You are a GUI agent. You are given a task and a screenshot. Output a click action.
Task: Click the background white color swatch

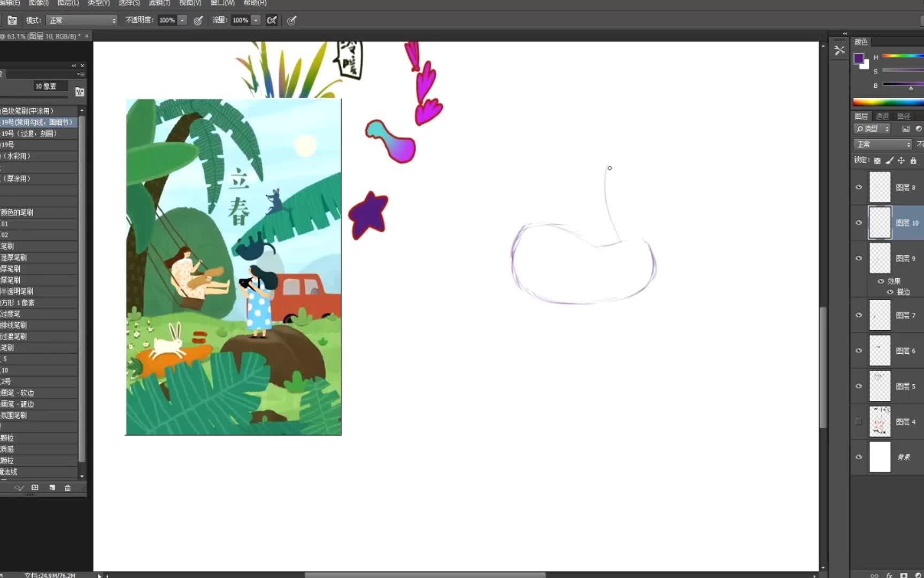click(x=865, y=65)
